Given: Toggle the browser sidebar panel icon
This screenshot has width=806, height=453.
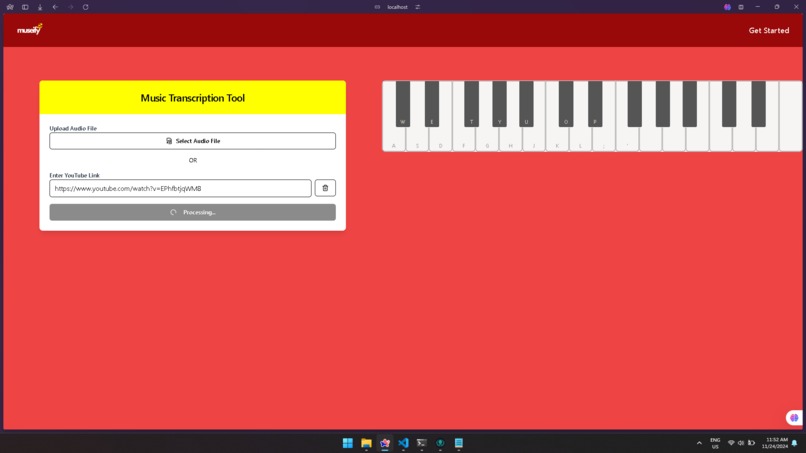Looking at the screenshot, I should click(25, 7).
